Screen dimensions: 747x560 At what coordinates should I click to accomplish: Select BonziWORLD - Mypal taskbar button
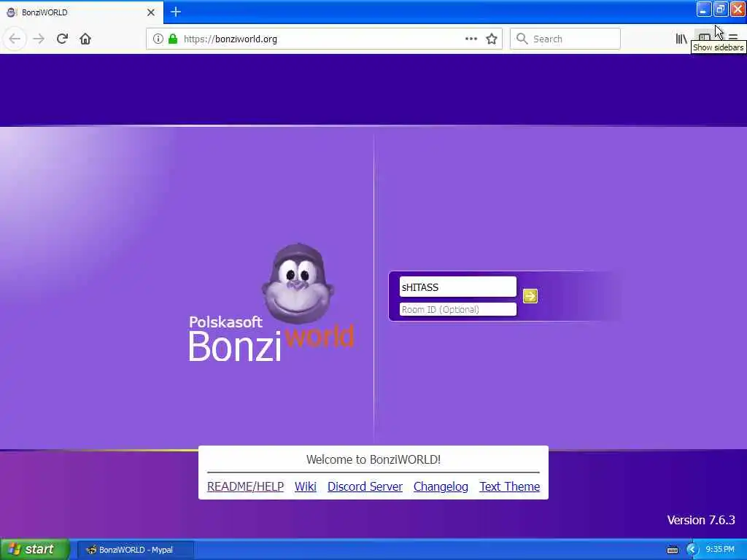coord(135,550)
